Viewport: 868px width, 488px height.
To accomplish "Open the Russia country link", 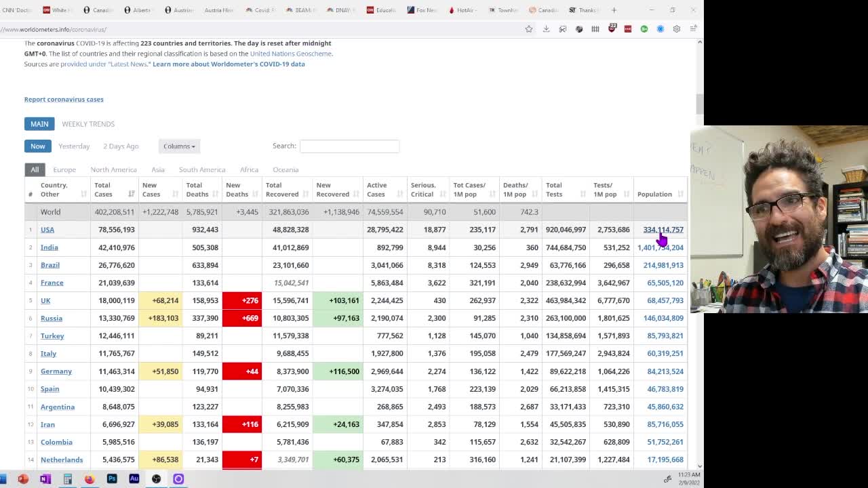I will click(52, 318).
